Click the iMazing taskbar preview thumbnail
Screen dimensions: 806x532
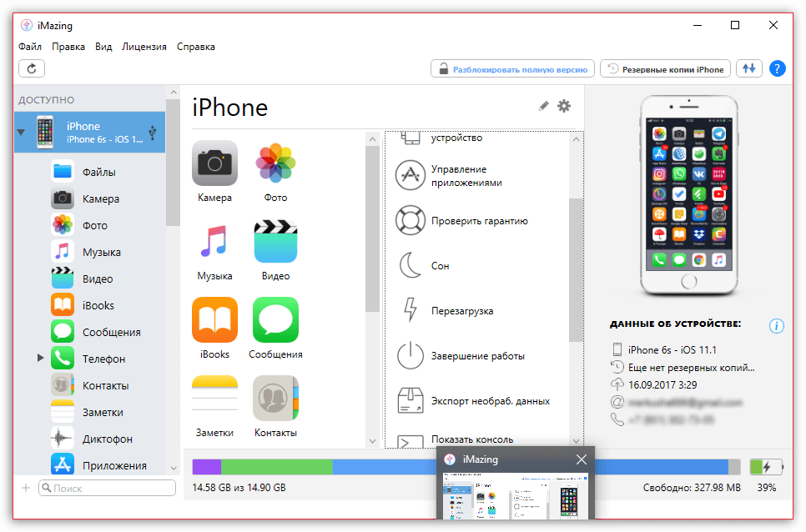point(516,495)
